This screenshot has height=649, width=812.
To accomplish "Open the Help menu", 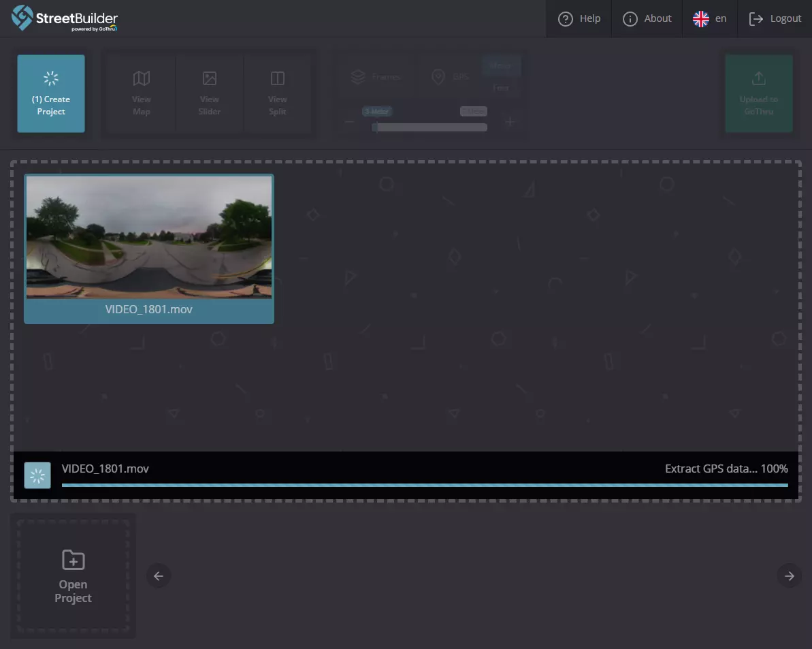I will tap(579, 18).
